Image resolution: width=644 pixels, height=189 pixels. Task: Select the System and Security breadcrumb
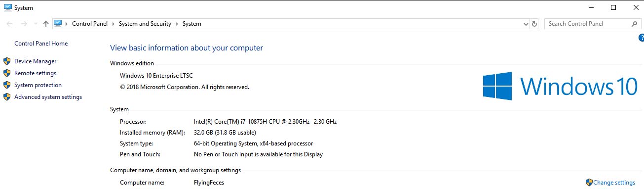pyautogui.click(x=145, y=24)
